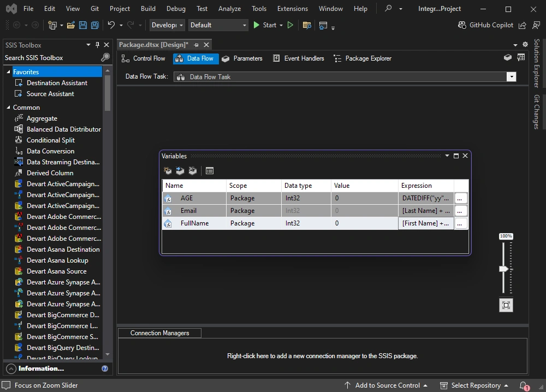
Task: Click the Delete Variable icon in Variables
Action: point(193,170)
